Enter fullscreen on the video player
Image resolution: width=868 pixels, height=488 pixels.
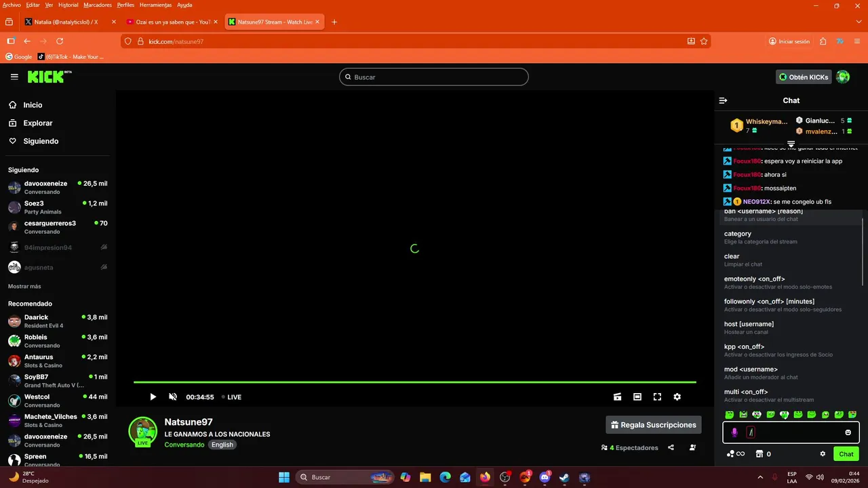click(657, 397)
